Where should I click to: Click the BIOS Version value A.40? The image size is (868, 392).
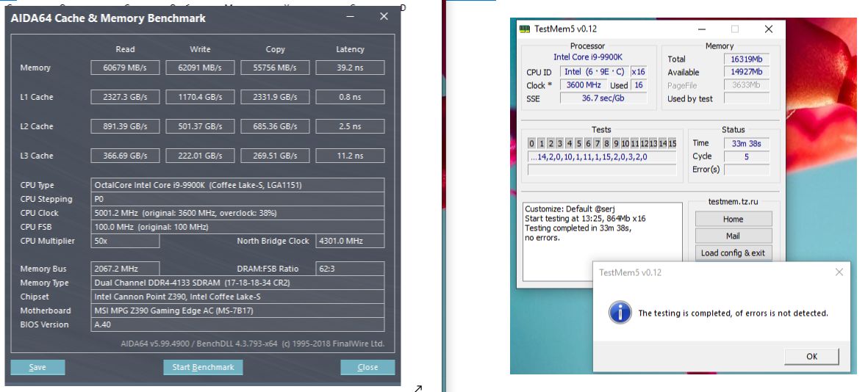237,324
